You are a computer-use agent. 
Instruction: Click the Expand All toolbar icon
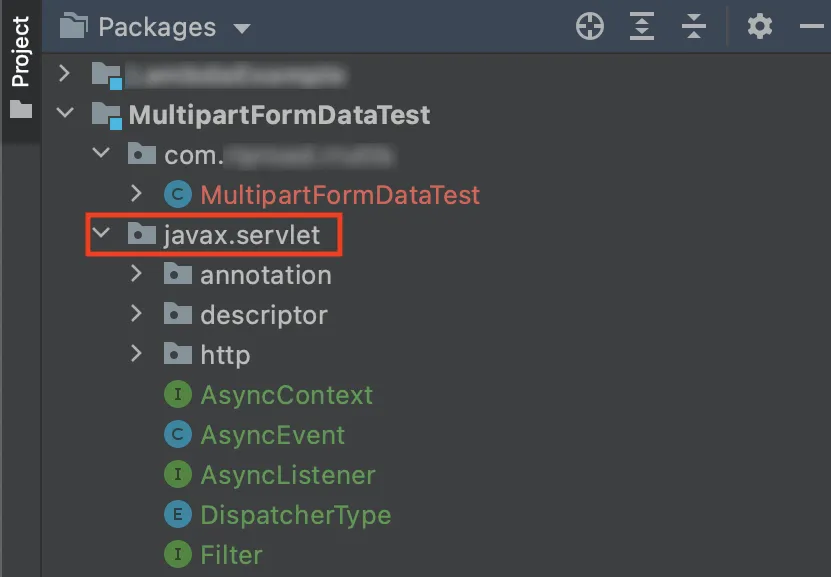pos(642,27)
